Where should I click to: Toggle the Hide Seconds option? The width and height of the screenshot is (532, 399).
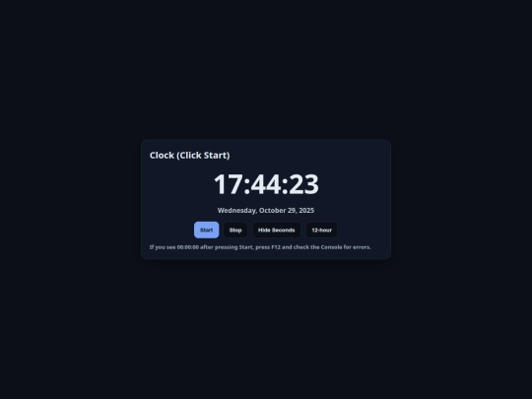coord(277,230)
